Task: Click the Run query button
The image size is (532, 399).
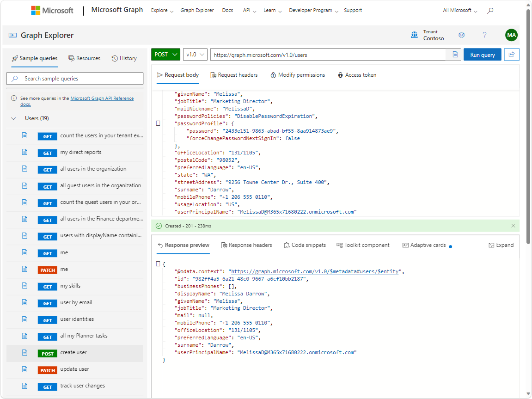Action: pyautogui.click(x=483, y=55)
